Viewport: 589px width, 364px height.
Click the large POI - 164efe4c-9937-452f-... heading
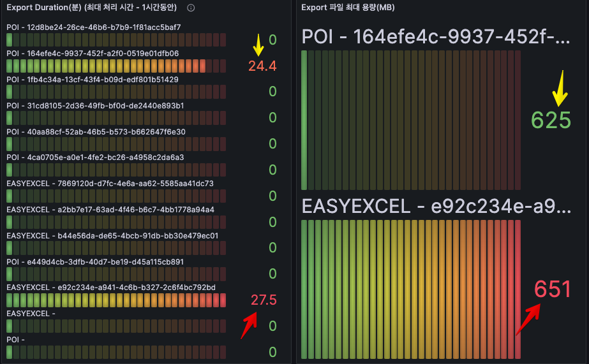click(x=436, y=37)
